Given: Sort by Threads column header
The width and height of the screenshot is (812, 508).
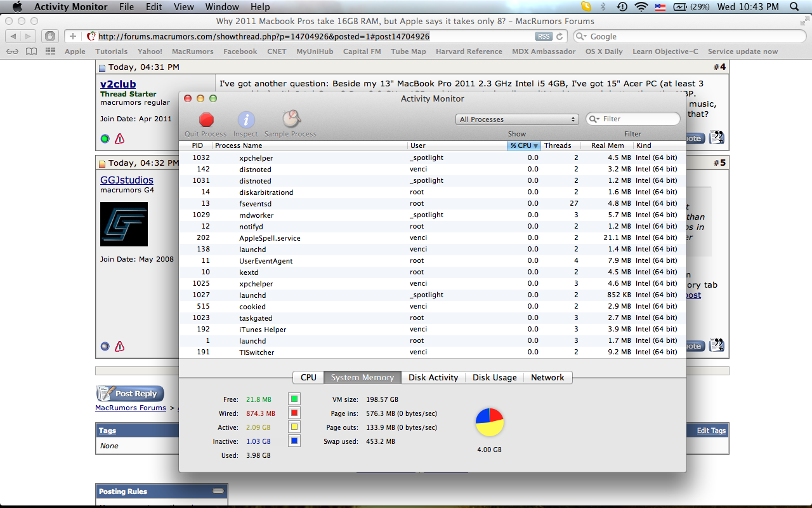Looking at the screenshot, I should click(x=561, y=145).
